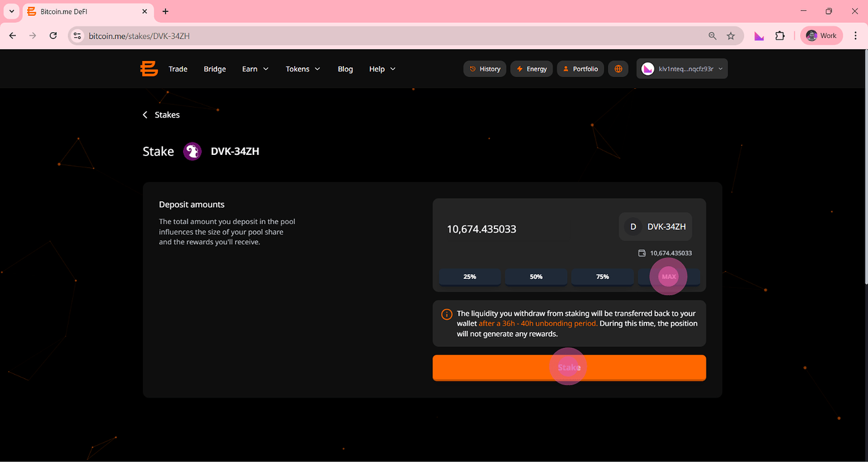Image resolution: width=868 pixels, height=462 pixels.
Task: Open the pink wallet extension icon
Action: coord(759,36)
